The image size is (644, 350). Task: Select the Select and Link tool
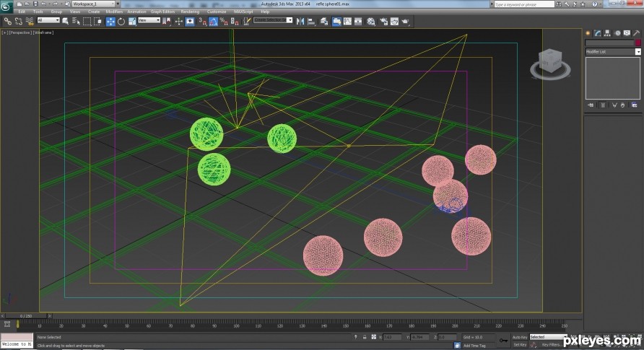click(x=8, y=22)
